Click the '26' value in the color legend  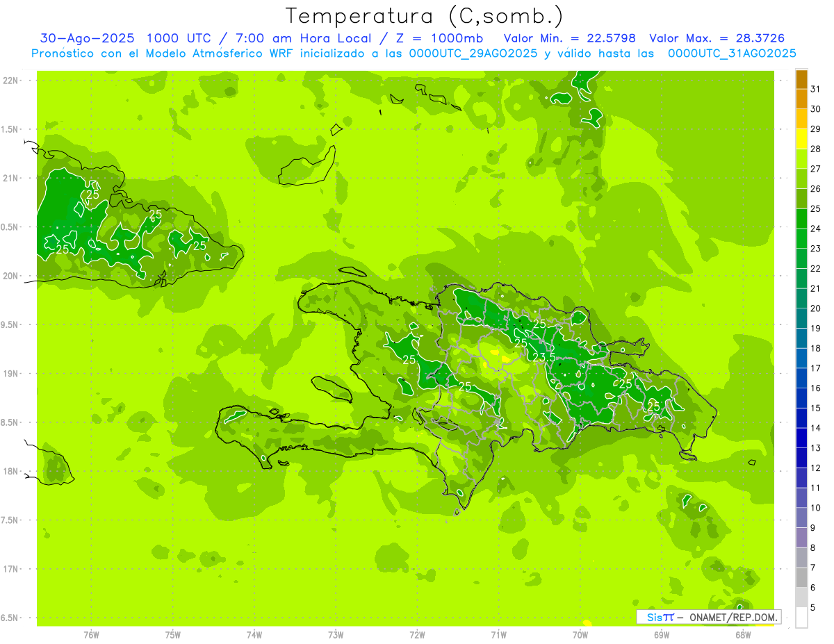pyautogui.click(x=816, y=189)
